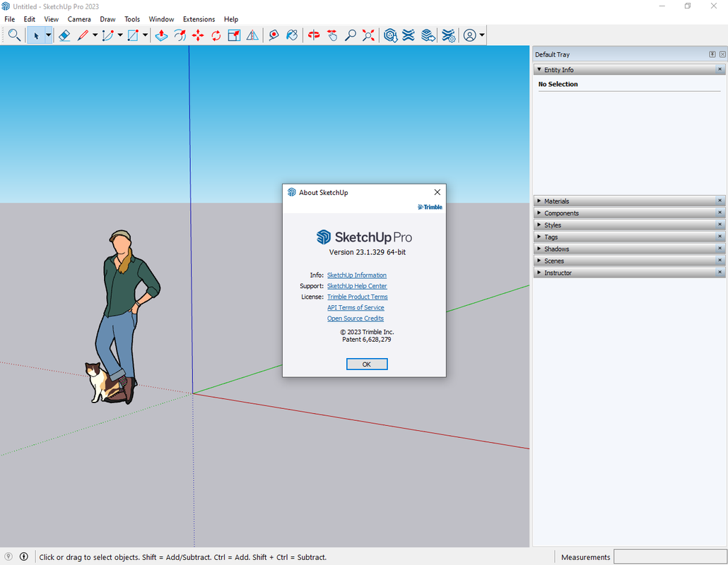
Task: Toggle auto-hide pin on Default Tray
Action: pyautogui.click(x=712, y=54)
